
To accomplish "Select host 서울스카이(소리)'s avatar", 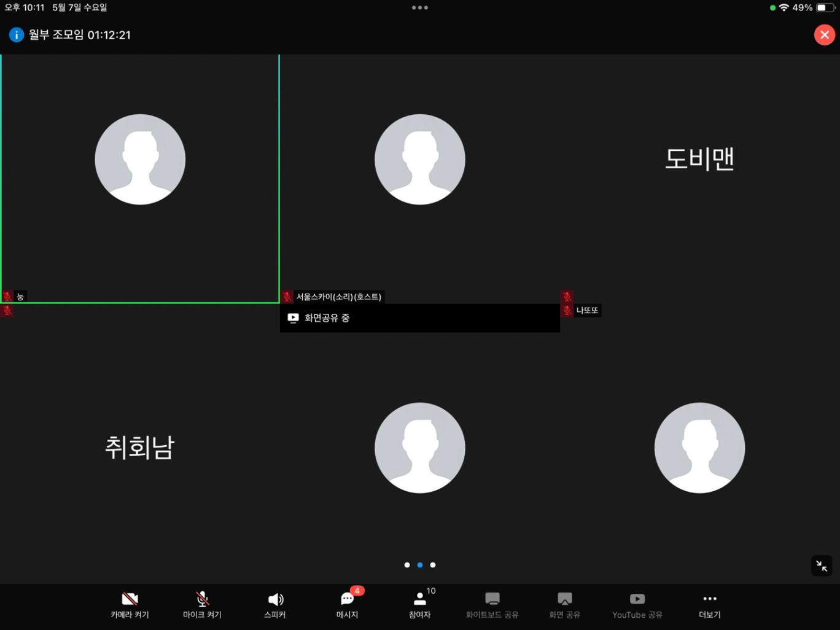I will pyautogui.click(x=420, y=160).
